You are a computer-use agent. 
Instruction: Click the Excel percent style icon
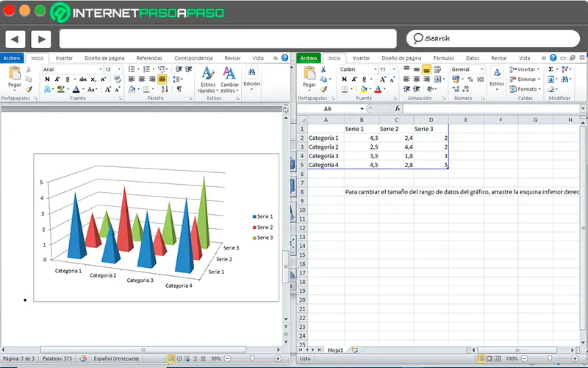(470, 79)
